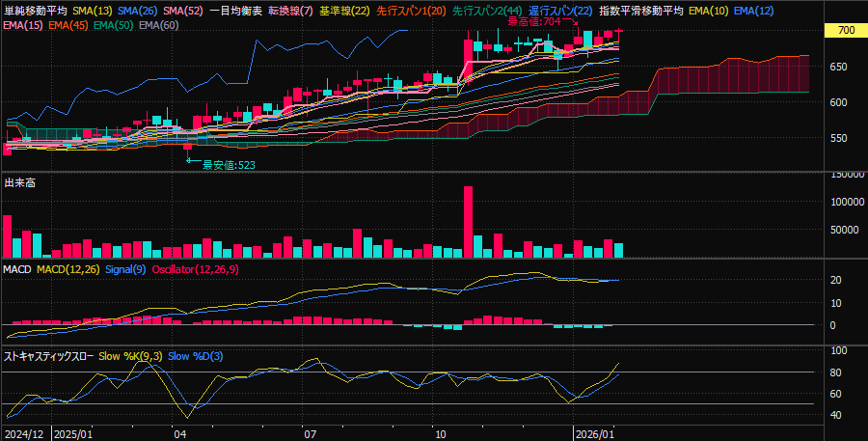Click the EMA(45) legend label
Screen dimensions: 868x441
[67, 22]
